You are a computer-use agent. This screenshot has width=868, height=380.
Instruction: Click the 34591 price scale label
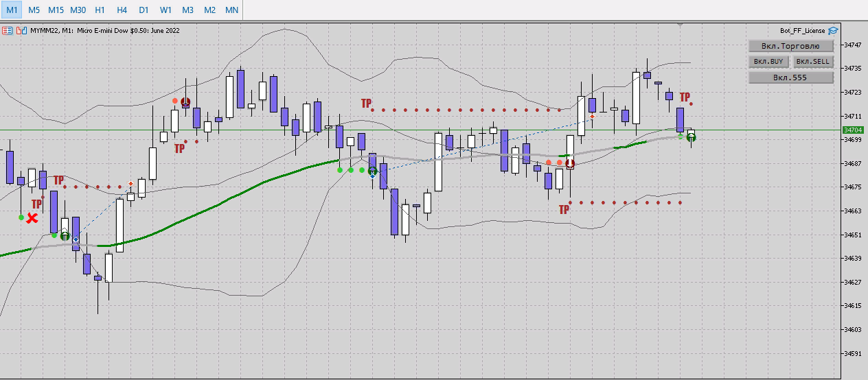click(854, 353)
